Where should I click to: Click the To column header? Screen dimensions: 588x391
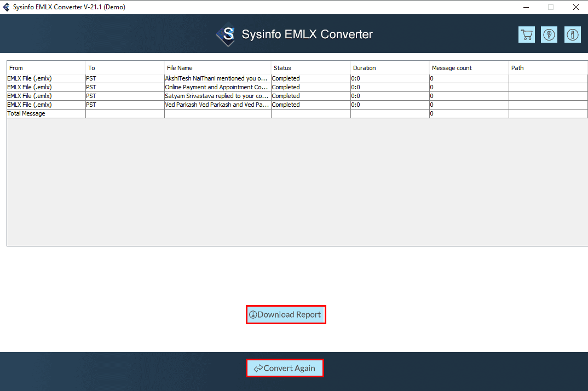click(x=125, y=68)
